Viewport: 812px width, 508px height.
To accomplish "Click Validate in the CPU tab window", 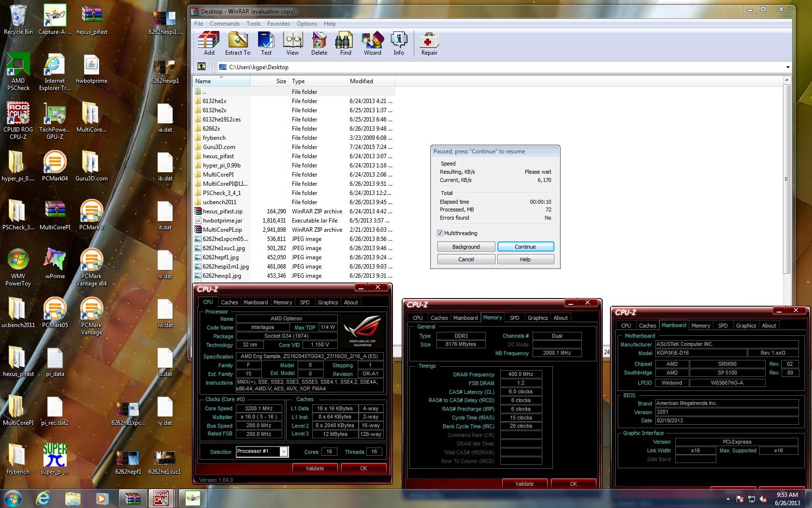I will pos(315,468).
